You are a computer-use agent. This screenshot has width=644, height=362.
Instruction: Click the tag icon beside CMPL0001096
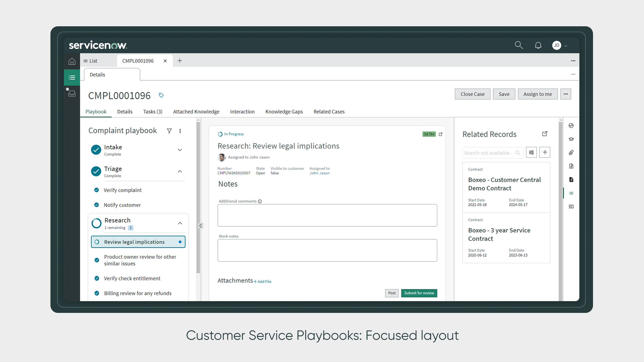pos(161,95)
